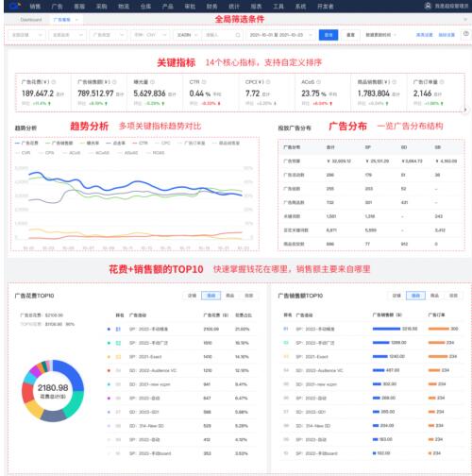This screenshot has width=472, height=476.
Task: Click the info icon next to CPC(¥)
Action: (x=268, y=82)
